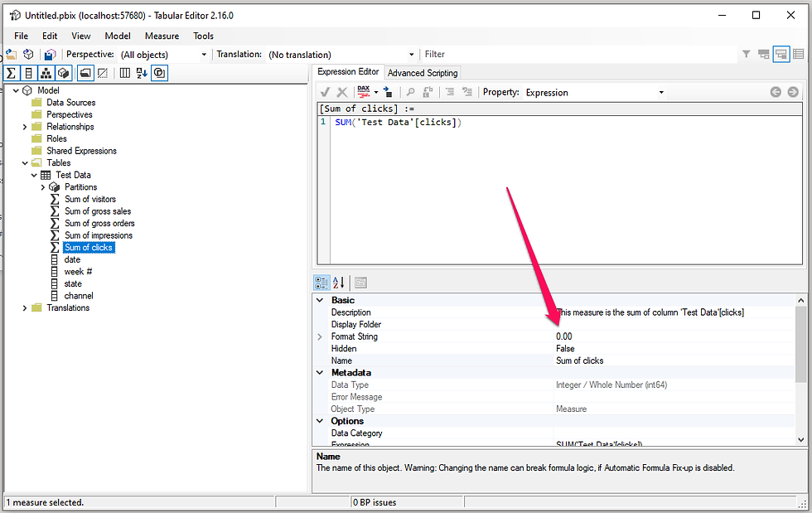Select the Sum of impressions measure

coord(99,235)
